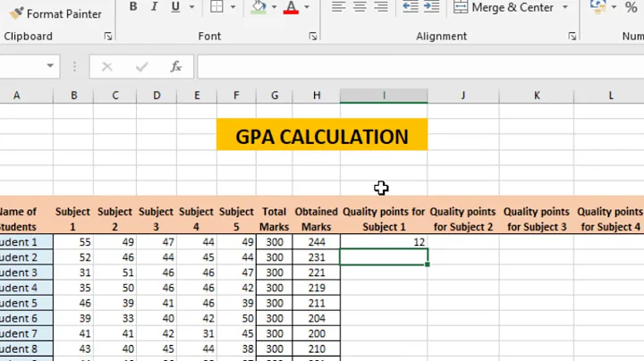Screen dimensions: 644x361
Task: Open Alignment settings dialog launcher
Action: coord(572,37)
